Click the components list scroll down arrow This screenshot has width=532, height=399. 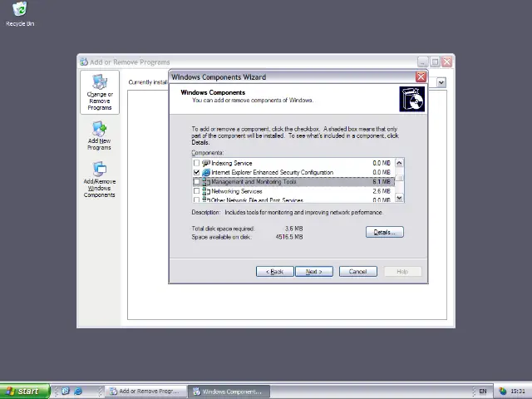[x=399, y=198]
